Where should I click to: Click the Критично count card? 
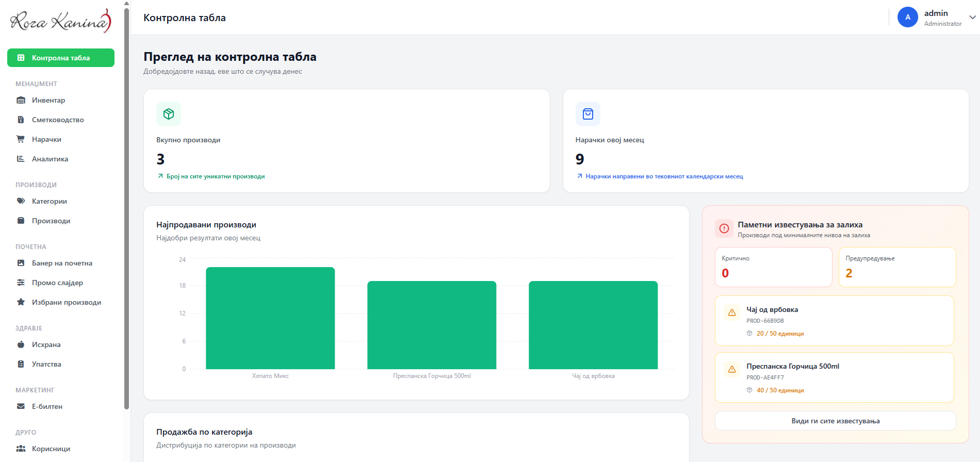pyautogui.click(x=774, y=267)
